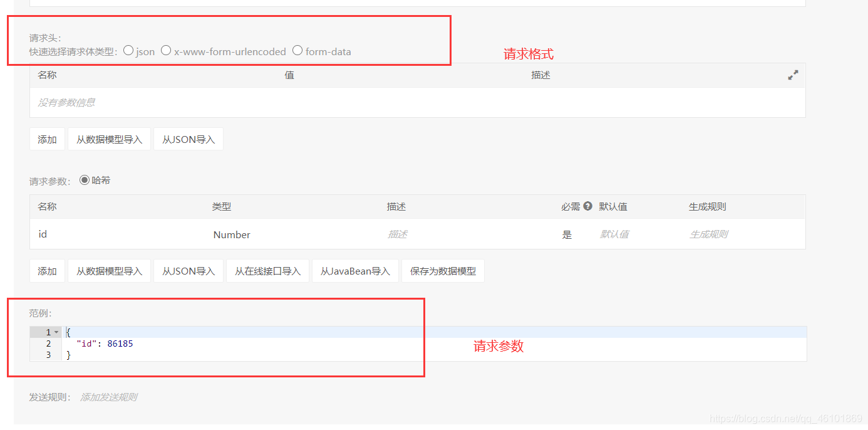This screenshot has height=430, width=868.
Task: Click the expand icon in header table
Action: 793,75
